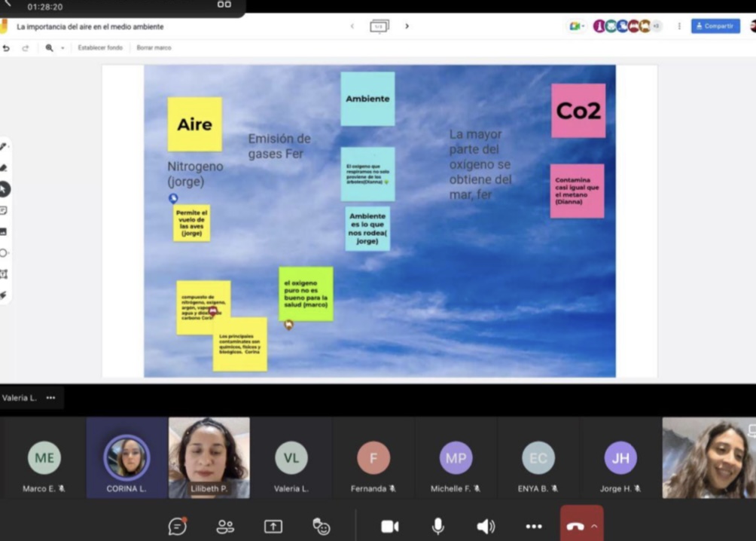
Task: Select the pink Co2 sticky note
Action: pos(578,111)
